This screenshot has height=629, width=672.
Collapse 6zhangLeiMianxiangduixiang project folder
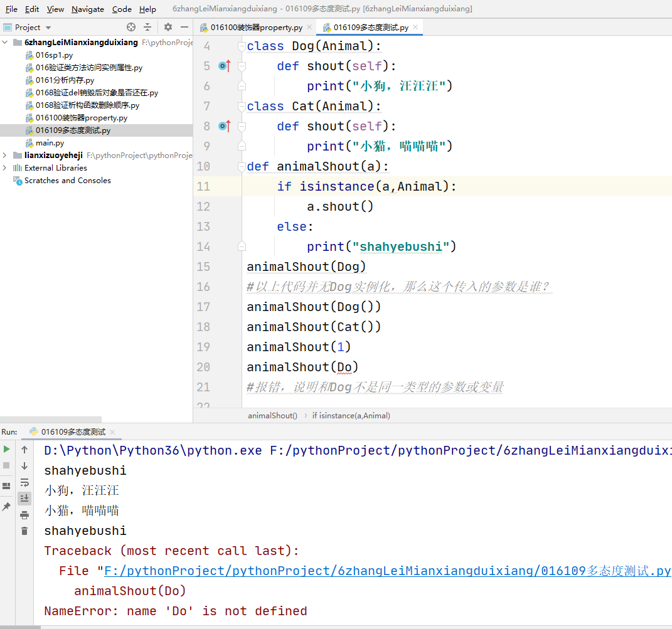click(x=5, y=42)
